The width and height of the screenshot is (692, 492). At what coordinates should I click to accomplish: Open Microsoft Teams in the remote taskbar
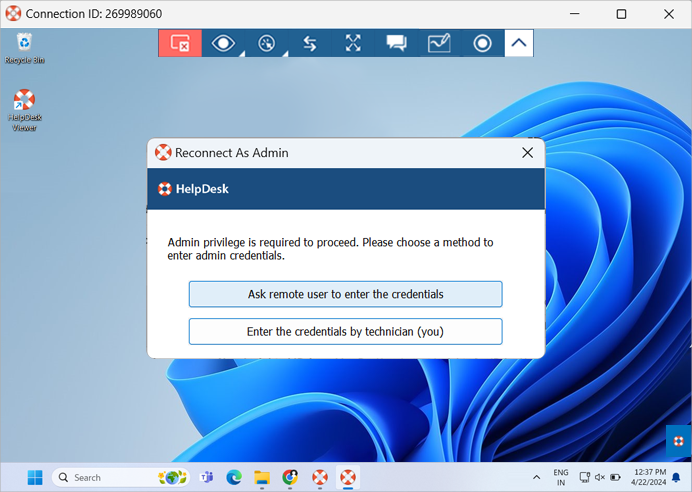click(206, 477)
